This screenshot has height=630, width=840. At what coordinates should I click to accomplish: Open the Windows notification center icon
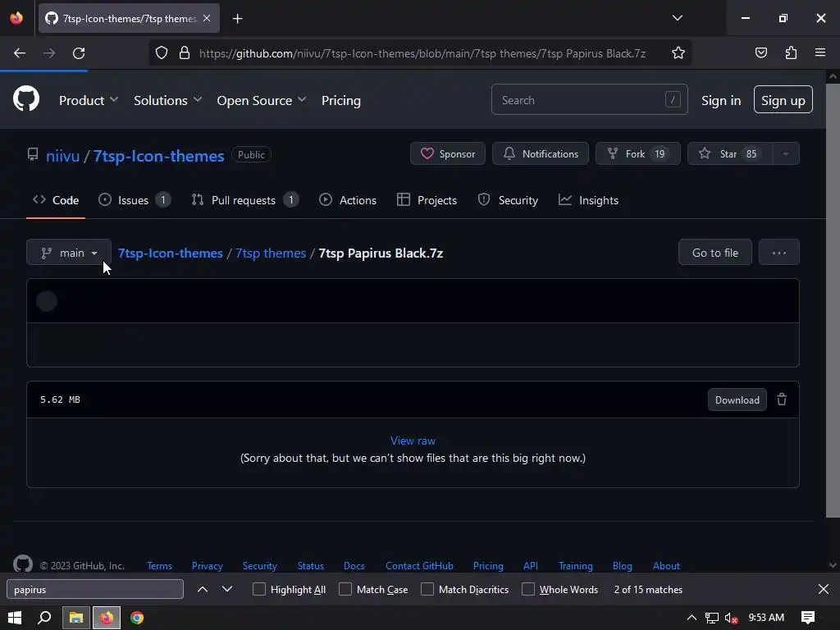click(808, 618)
